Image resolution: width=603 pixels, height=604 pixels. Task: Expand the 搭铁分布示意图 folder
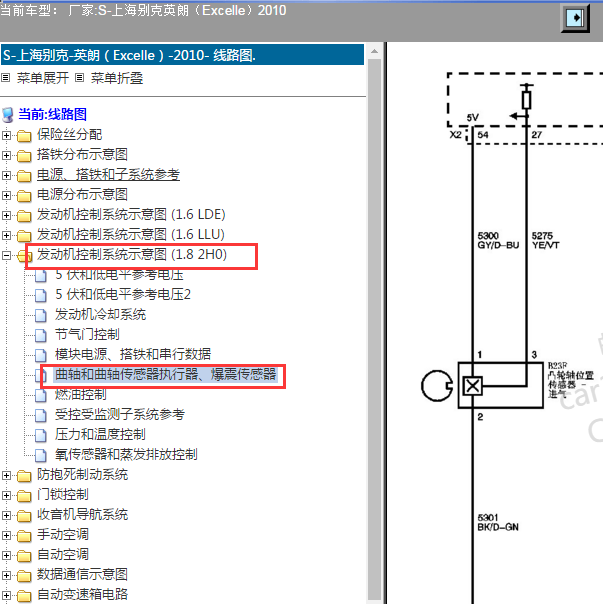click(x=6, y=155)
